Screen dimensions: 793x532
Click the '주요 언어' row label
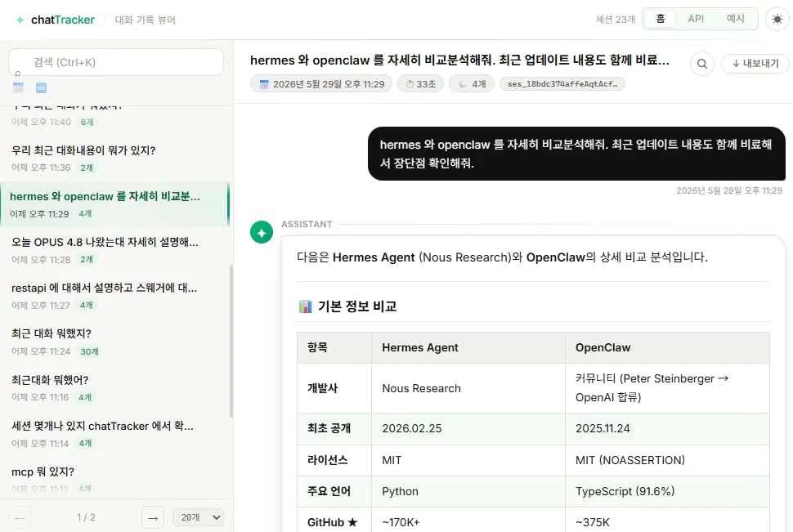click(334, 491)
